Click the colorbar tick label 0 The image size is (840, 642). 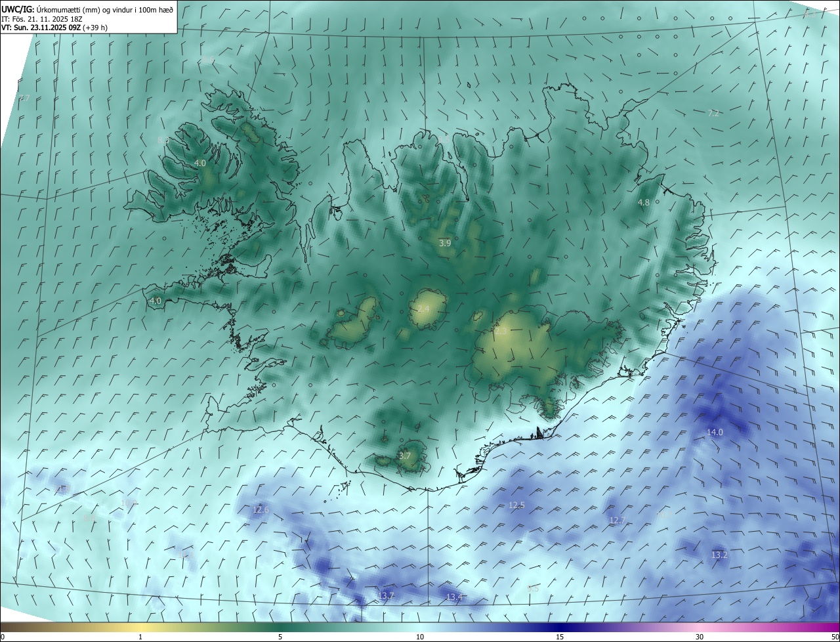[3, 637]
